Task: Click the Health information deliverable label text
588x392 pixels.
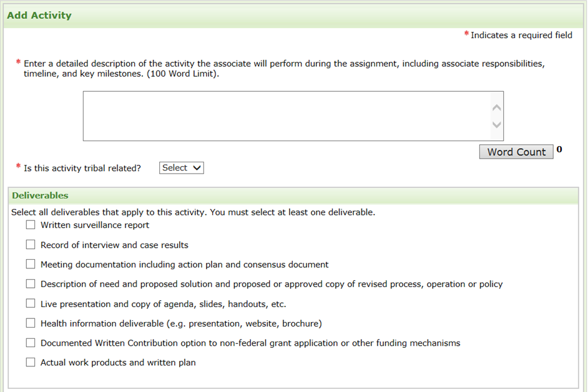Action: pos(181,323)
